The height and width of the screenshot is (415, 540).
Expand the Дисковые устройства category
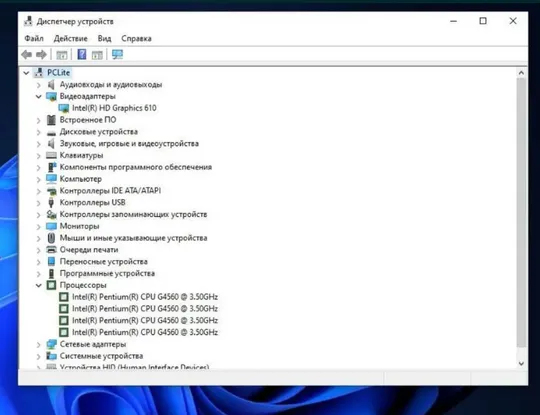[39, 132]
